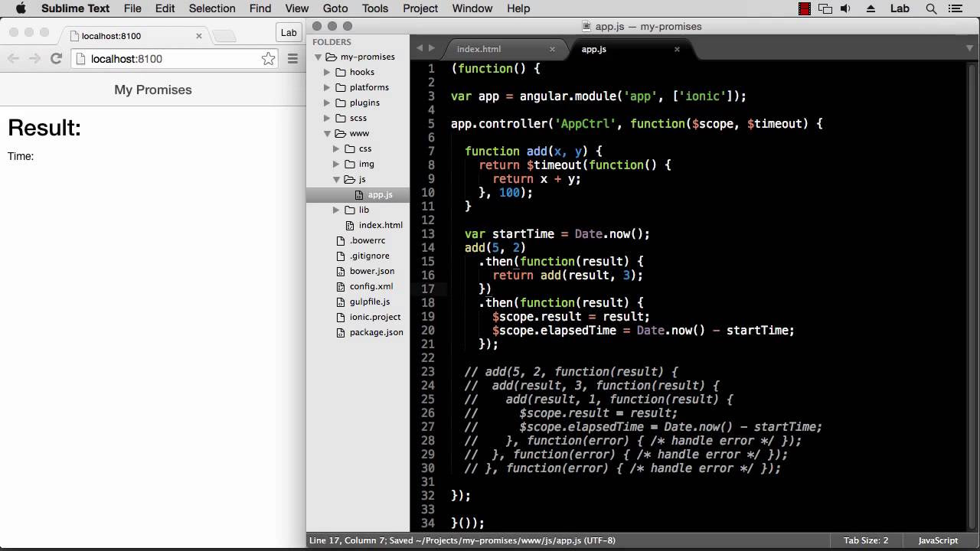Viewport: 980px width, 551px height.
Task: Open the Selection menu
Action: point(212,8)
